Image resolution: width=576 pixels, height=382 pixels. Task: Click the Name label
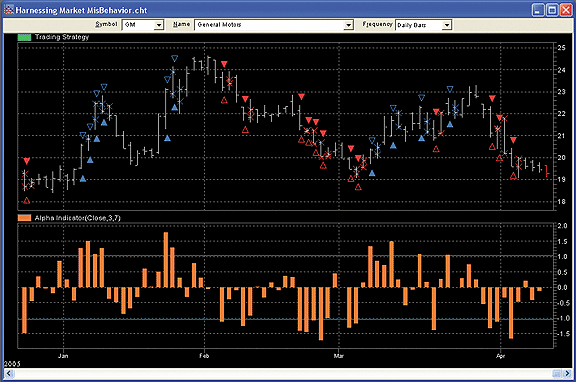click(x=181, y=24)
